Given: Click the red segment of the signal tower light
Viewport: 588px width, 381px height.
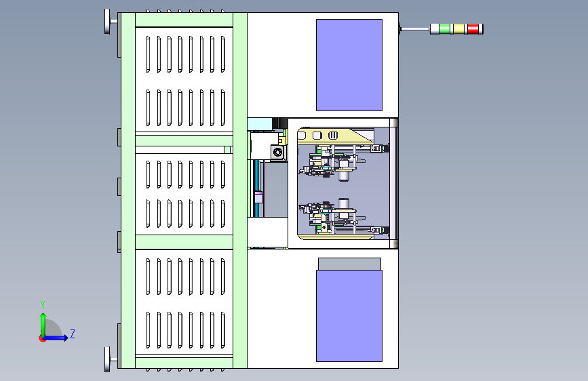Looking at the screenshot, I should 473,29.
